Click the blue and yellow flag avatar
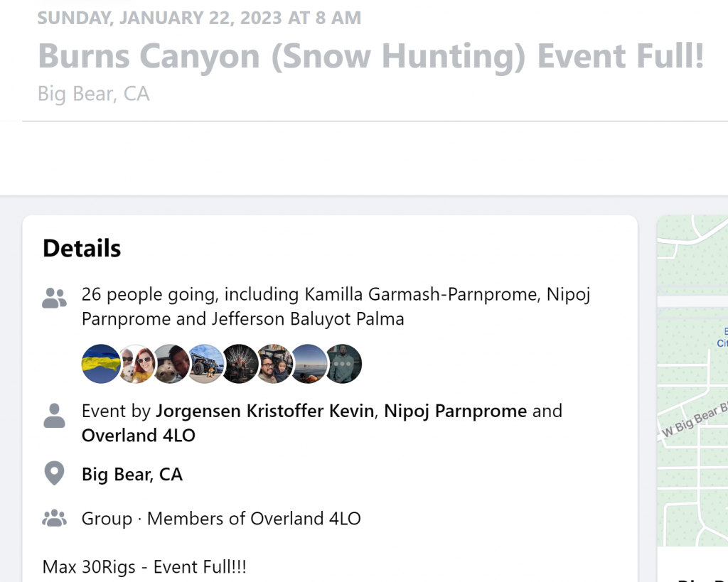This screenshot has height=582, width=728. [101, 364]
